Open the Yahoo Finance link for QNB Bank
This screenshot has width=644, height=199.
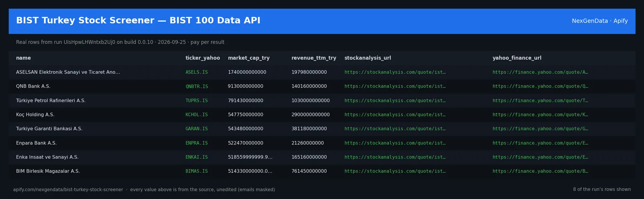540,86
